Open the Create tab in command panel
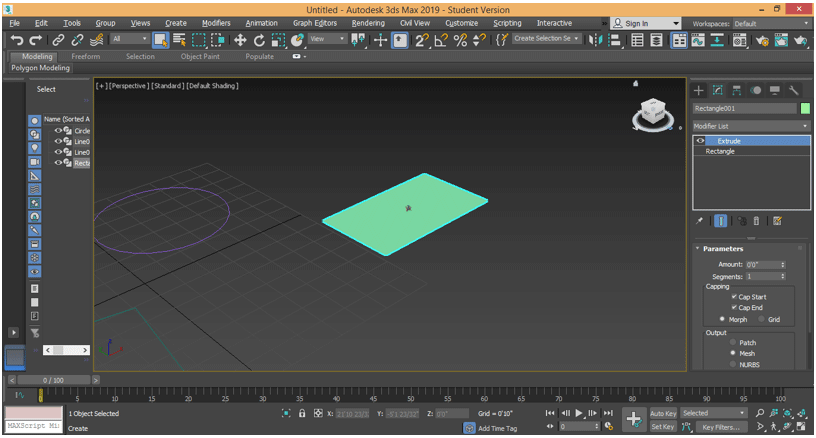The width and height of the screenshot is (816, 438). [699, 90]
